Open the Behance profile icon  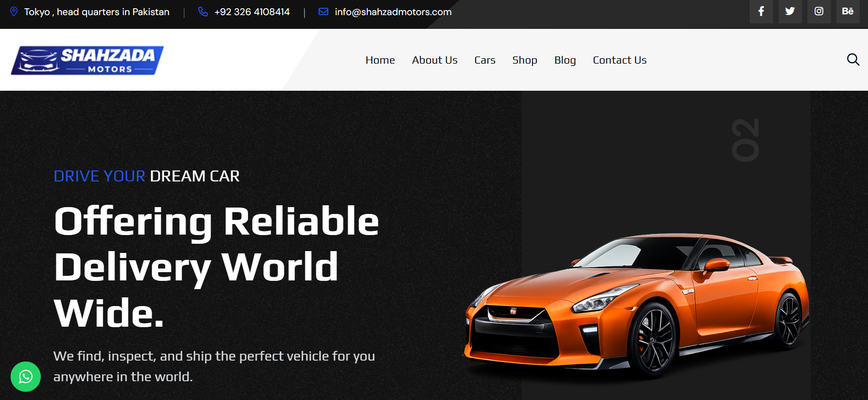847,11
